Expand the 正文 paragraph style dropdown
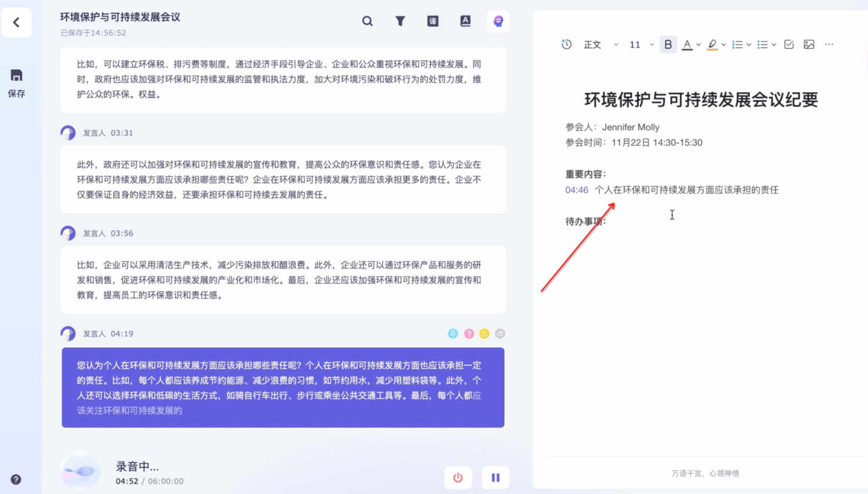Screen dimensions: 868x494 click(x=616, y=45)
